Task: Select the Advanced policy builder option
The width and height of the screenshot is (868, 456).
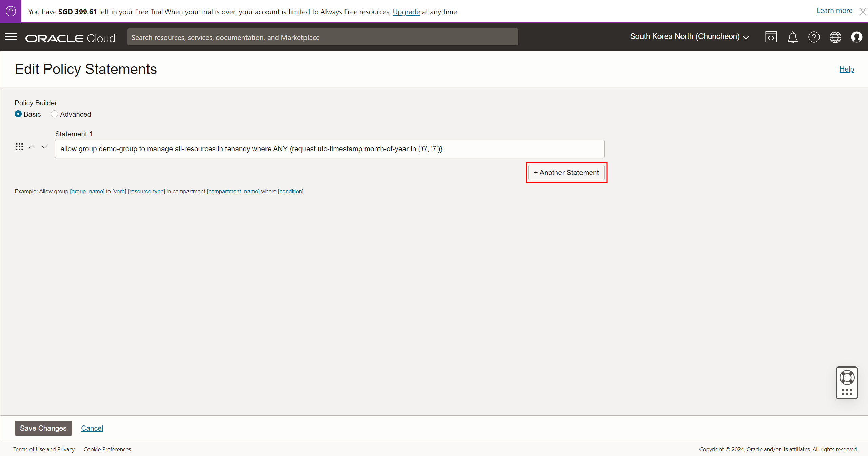Action: 54,114
